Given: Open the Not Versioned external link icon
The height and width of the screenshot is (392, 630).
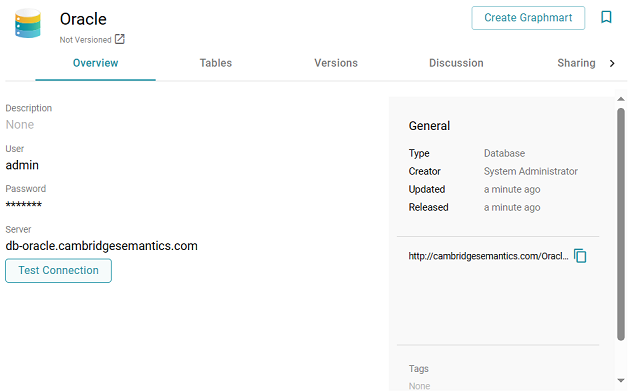Looking at the screenshot, I should (120, 39).
